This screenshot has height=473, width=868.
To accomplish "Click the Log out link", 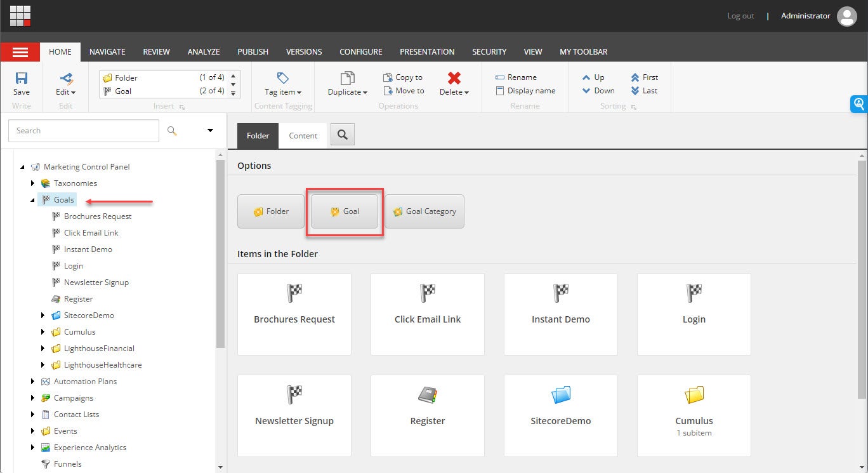I will point(740,16).
